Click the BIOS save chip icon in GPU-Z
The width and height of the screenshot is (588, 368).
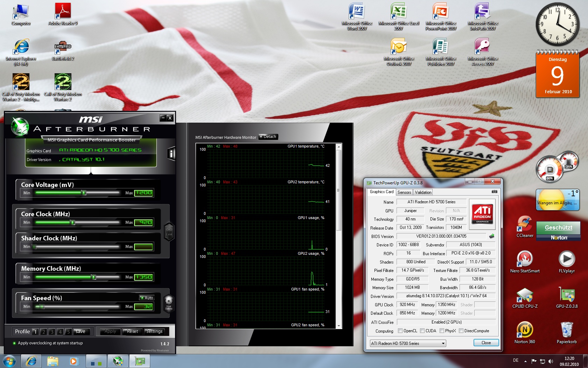[x=492, y=236]
